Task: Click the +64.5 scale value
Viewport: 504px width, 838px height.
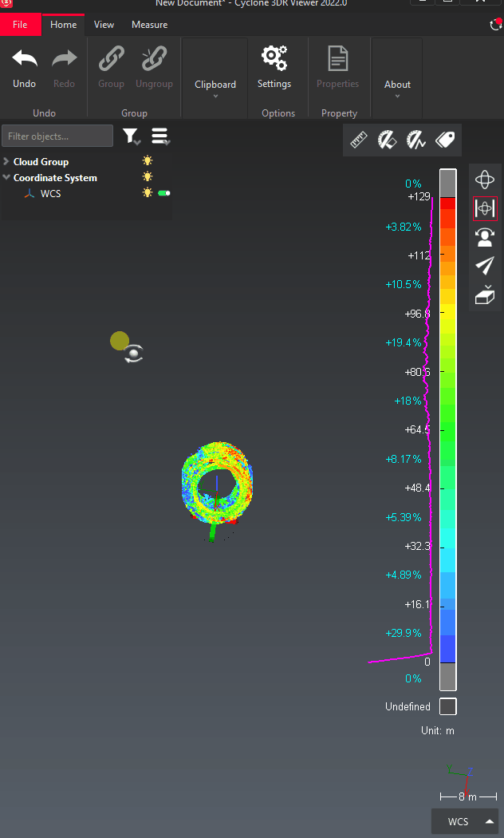Action: 418,429
